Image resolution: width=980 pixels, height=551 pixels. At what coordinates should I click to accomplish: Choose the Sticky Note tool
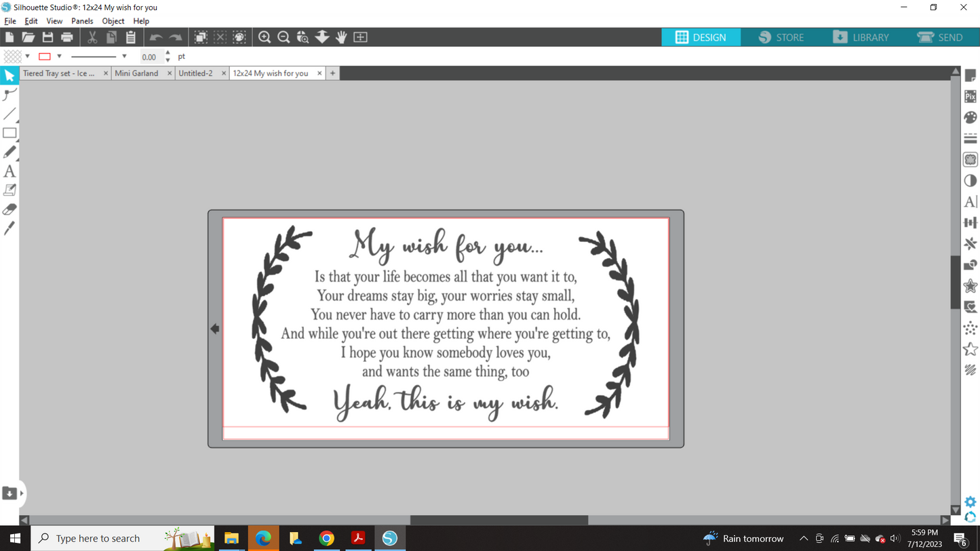[9, 190]
